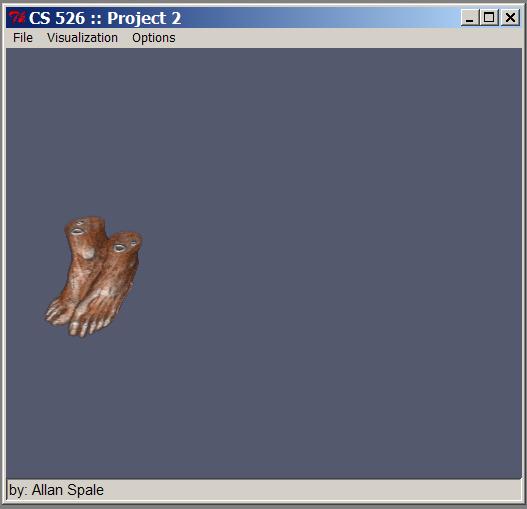
Task: Click the big toe of the front foot
Action: tap(74, 328)
